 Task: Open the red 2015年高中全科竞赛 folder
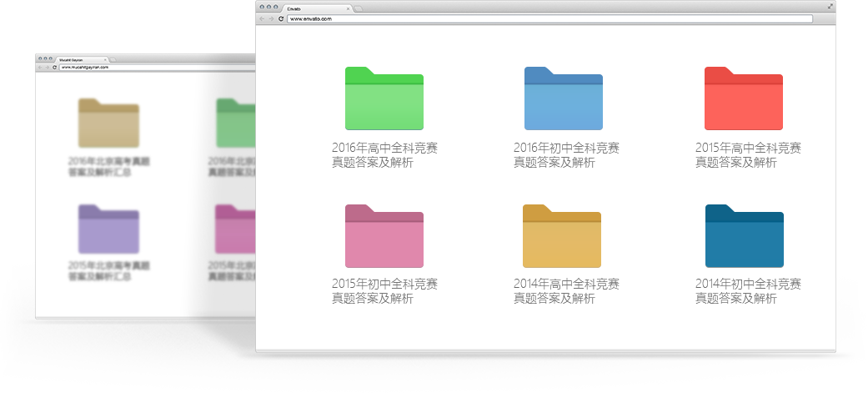[745, 99]
